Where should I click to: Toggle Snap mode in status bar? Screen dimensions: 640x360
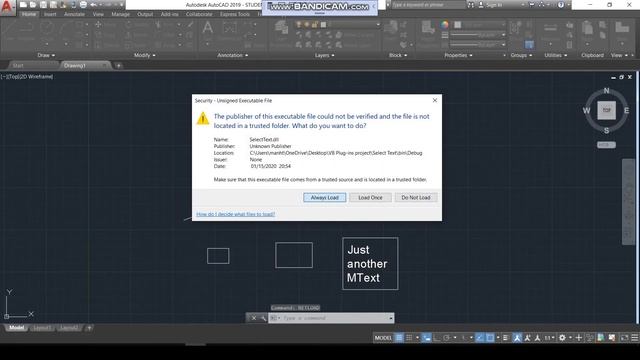coord(409,338)
